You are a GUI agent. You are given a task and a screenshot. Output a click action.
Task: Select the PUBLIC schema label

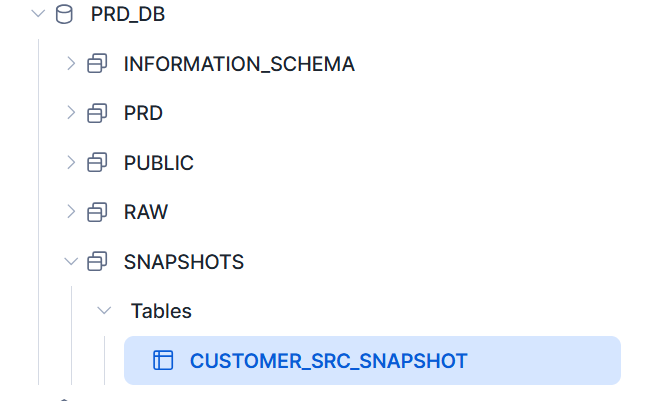158,163
